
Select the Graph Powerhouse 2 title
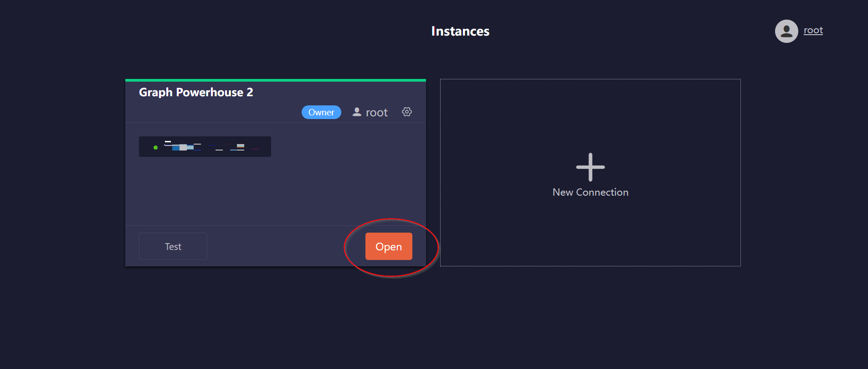pyautogui.click(x=196, y=93)
